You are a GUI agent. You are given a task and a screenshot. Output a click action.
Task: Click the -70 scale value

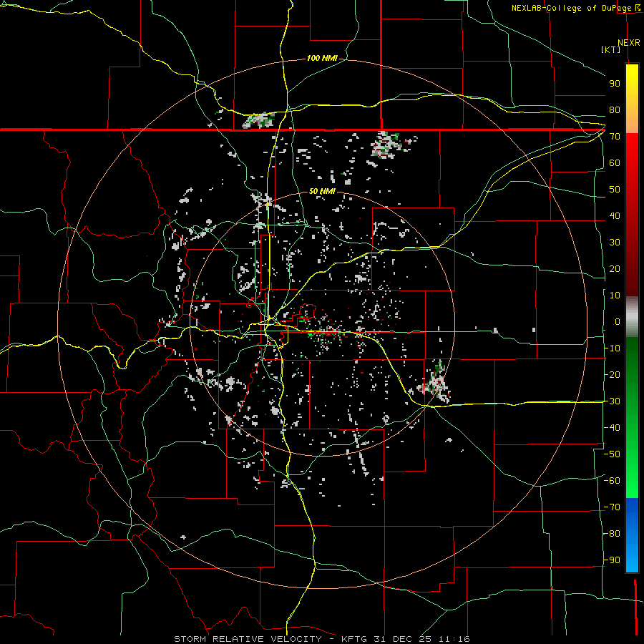coord(612,507)
